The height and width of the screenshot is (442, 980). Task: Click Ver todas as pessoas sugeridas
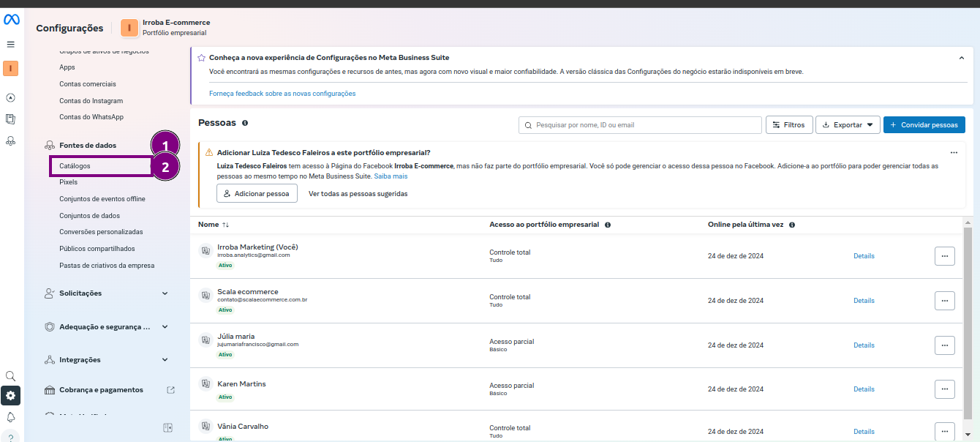358,194
